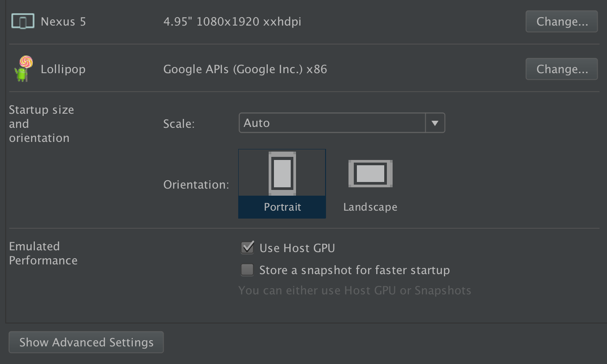Viewport: 607px width, 364px height.
Task: Click Show Advanced Settings button
Action: tap(86, 342)
